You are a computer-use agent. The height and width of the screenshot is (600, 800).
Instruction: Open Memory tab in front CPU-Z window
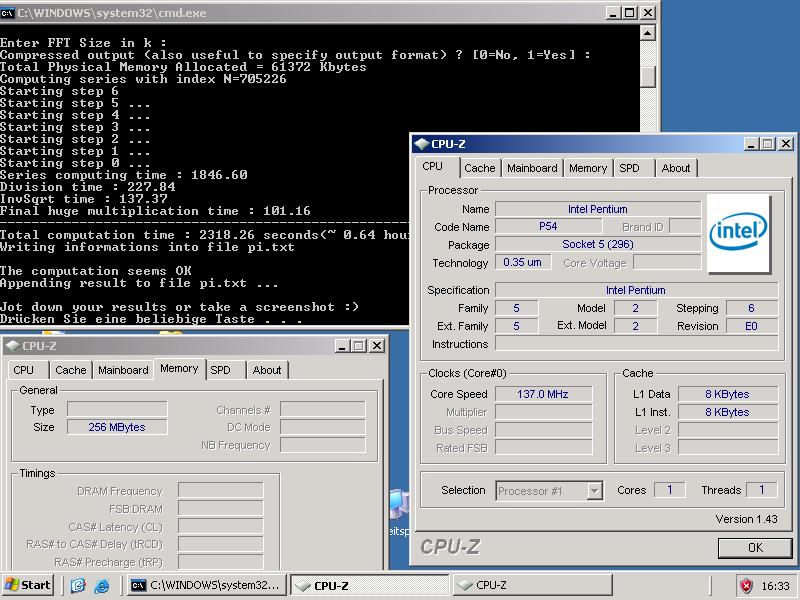[588, 168]
